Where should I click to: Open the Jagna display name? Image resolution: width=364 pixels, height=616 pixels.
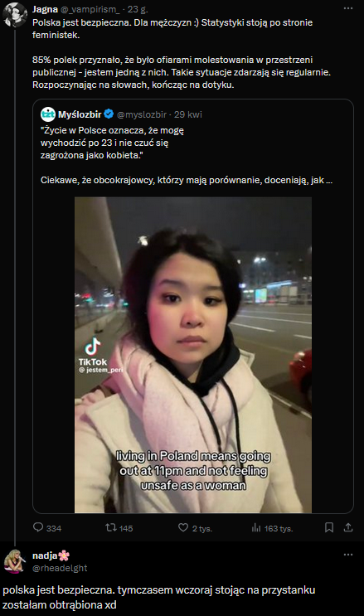pyautogui.click(x=45, y=9)
